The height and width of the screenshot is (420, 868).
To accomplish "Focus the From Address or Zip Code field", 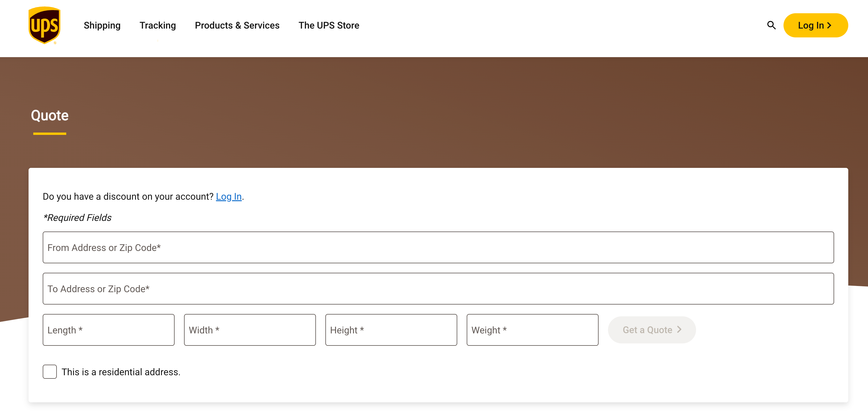I will [438, 247].
